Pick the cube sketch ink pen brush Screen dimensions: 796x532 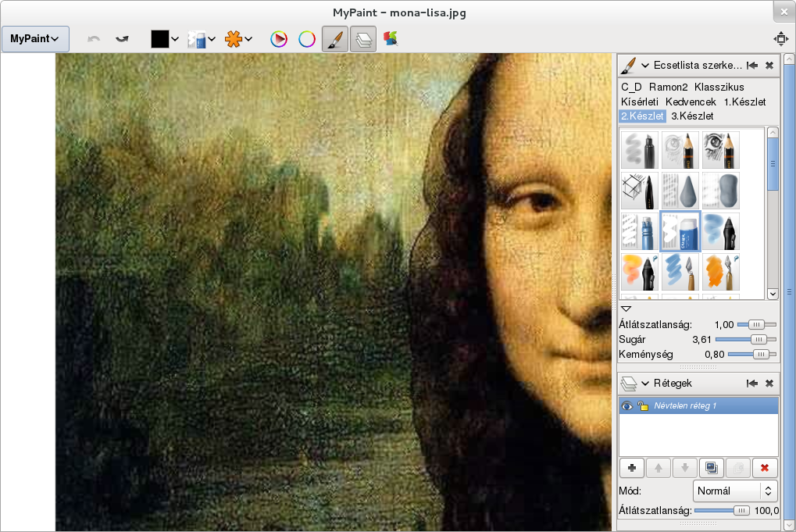point(639,191)
